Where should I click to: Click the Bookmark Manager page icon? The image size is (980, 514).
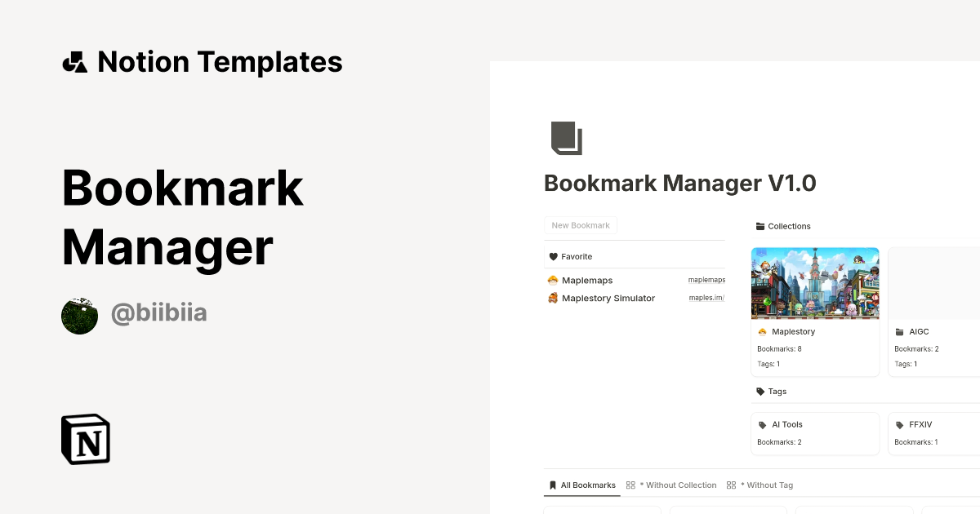(568, 138)
